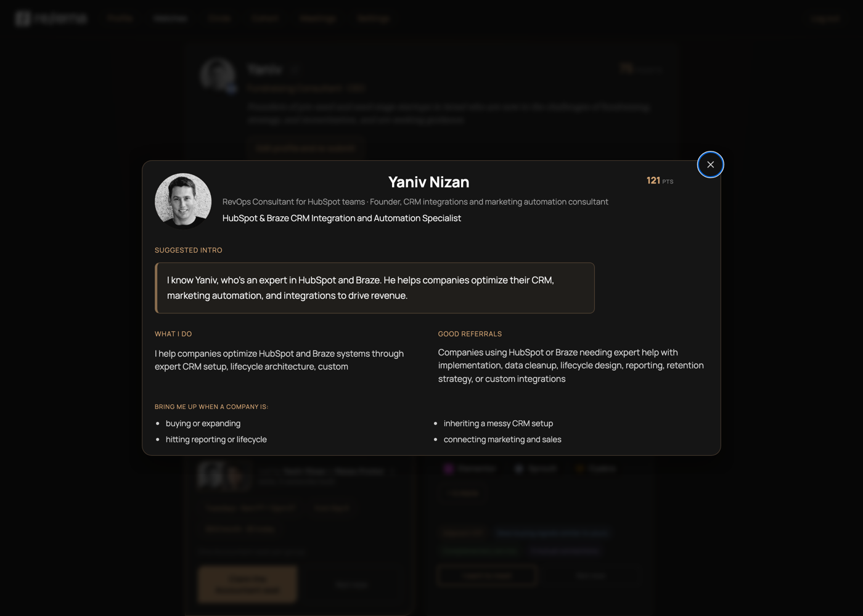This screenshot has height=616, width=863.
Task: Close the Yaniv Nizan profile modal
Action: (710, 164)
